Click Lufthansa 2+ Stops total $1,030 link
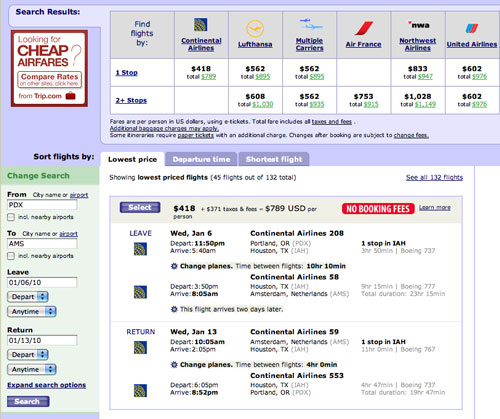 [263, 104]
